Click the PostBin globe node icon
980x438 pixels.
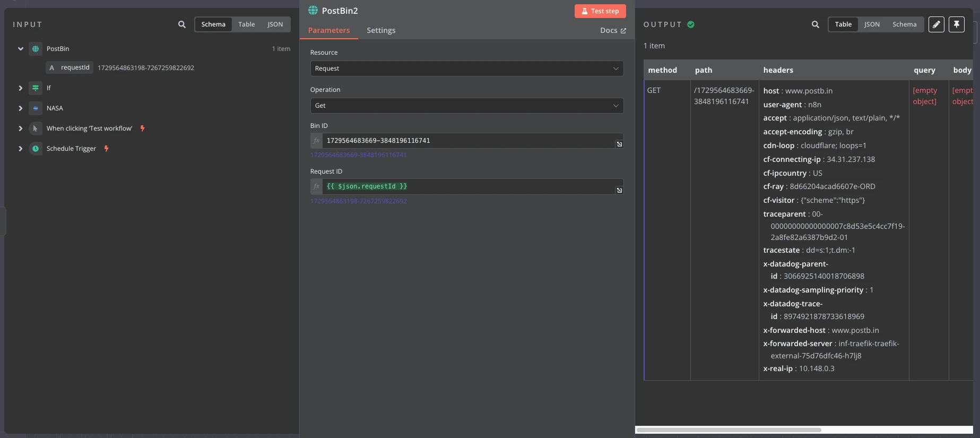point(36,49)
